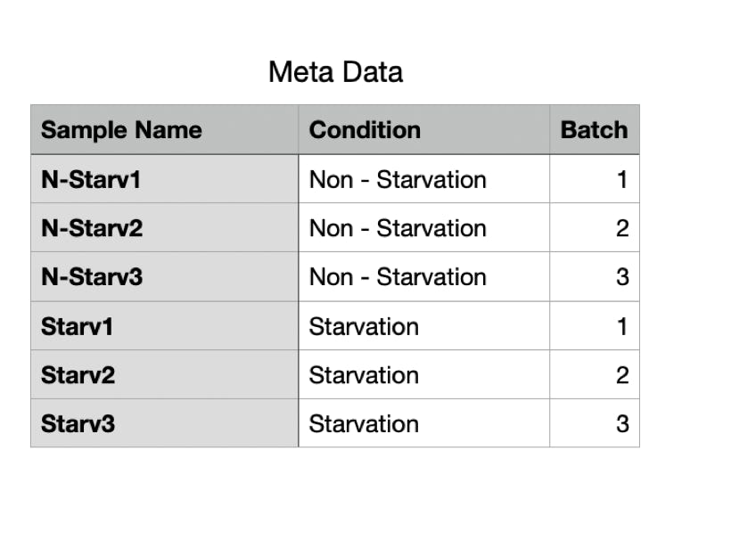Select the Condition cell in N-Starv1 row
The width and height of the screenshot is (756, 549).
pyautogui.click(x=423, y=180)
